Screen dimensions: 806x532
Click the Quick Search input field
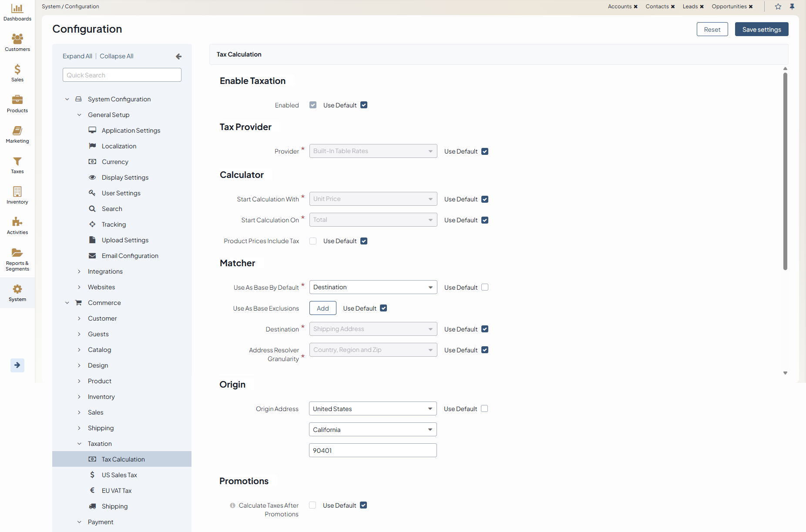point(122,75)
